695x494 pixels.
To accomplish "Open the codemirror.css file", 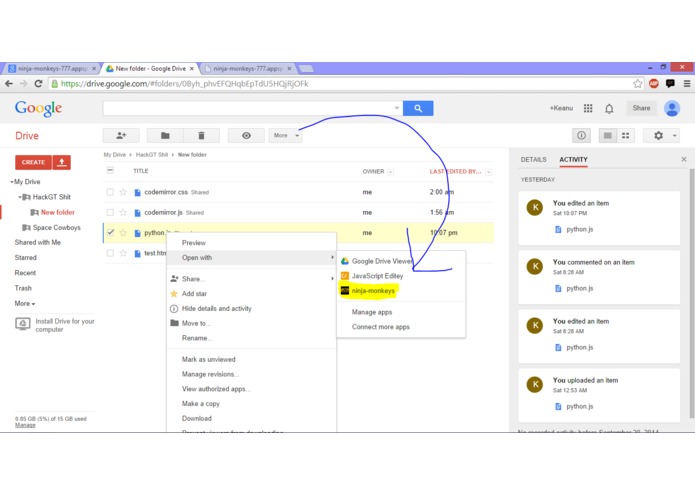I will click(166, 192).
